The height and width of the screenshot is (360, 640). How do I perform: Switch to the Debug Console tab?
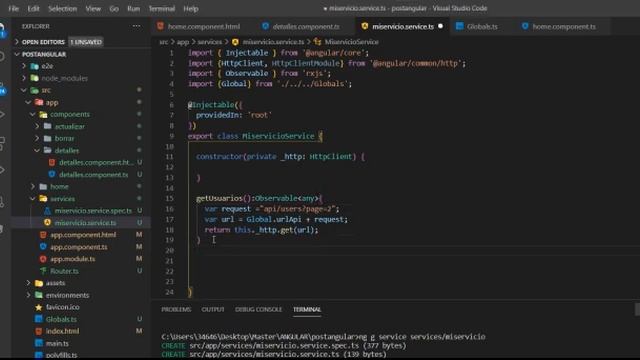point(258,310)
